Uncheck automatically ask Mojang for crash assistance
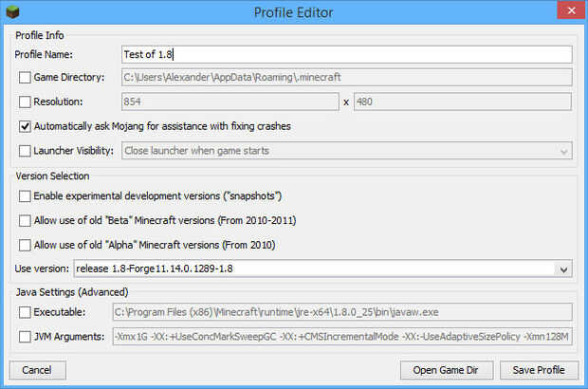The width and height of the screenshot is (588, 389). tap(25, 126)
